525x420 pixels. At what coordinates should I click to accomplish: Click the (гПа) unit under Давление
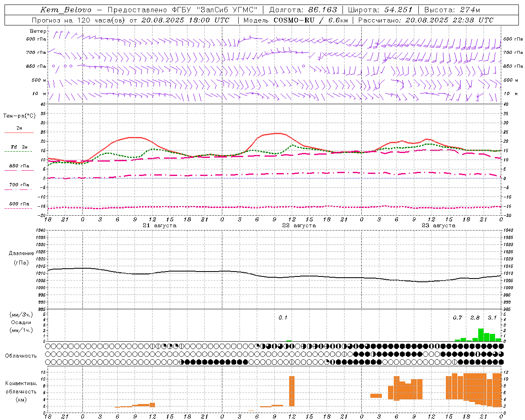coord(21,263)
